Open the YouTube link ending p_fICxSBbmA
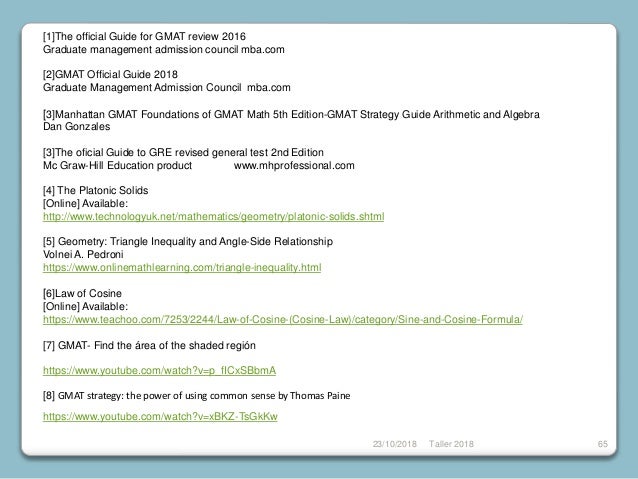Image resolution: width=638 pixels, height=479 pixels. click(160, 370)
